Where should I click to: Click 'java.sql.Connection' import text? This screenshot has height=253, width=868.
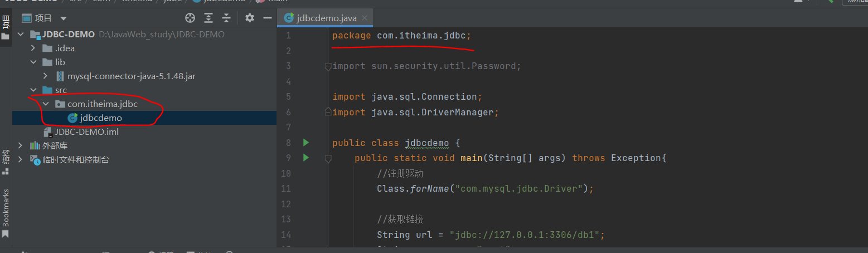pyautogui.click(x=424, y=97)
